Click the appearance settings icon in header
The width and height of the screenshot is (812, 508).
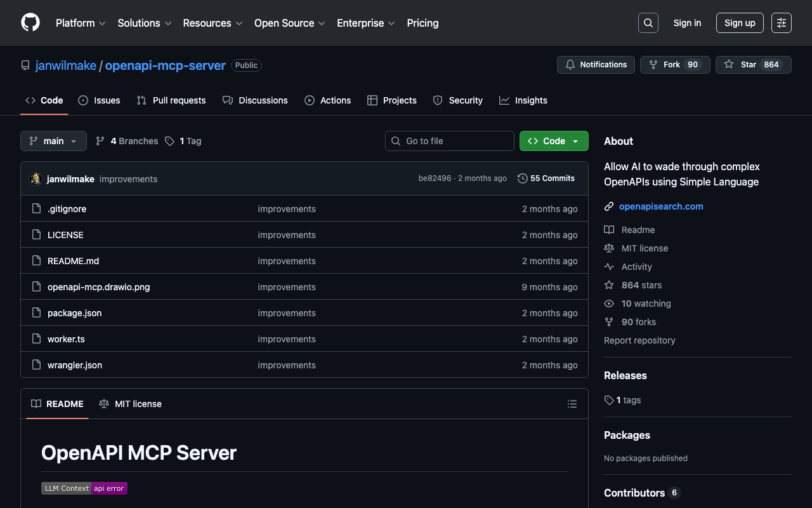point(781,23)
